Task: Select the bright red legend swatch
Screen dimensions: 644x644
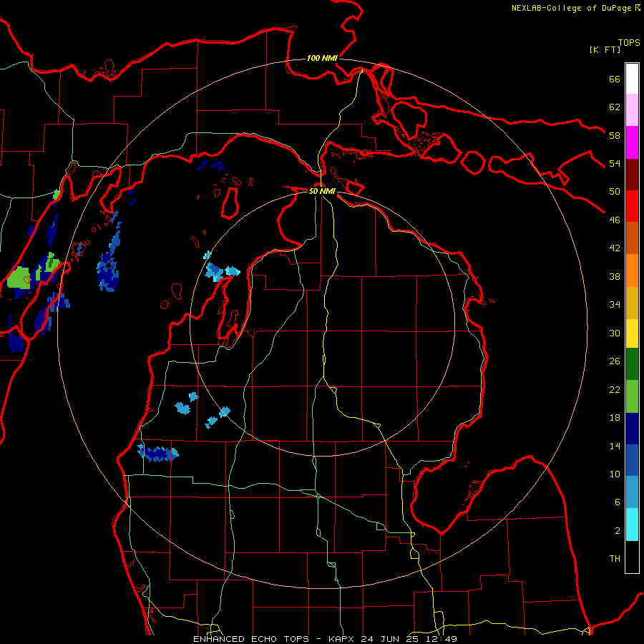Action: pos(632,206)
